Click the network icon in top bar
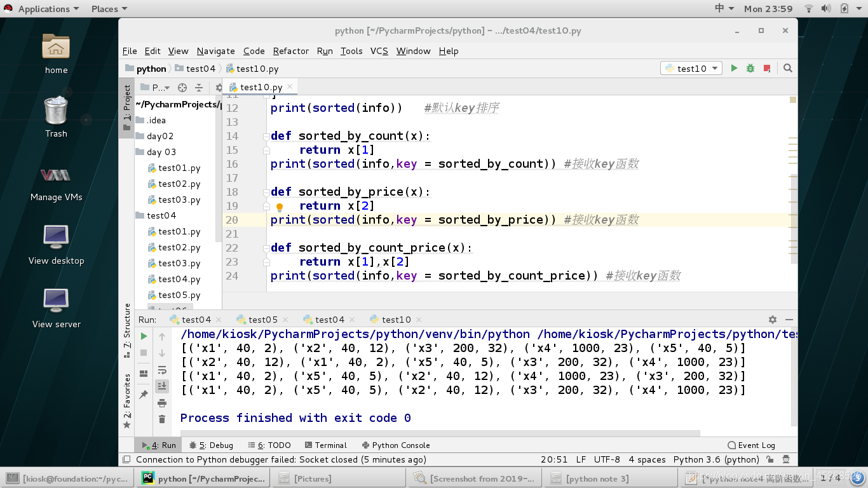Screen dimensions: 868x488 [x=809, y=9]
